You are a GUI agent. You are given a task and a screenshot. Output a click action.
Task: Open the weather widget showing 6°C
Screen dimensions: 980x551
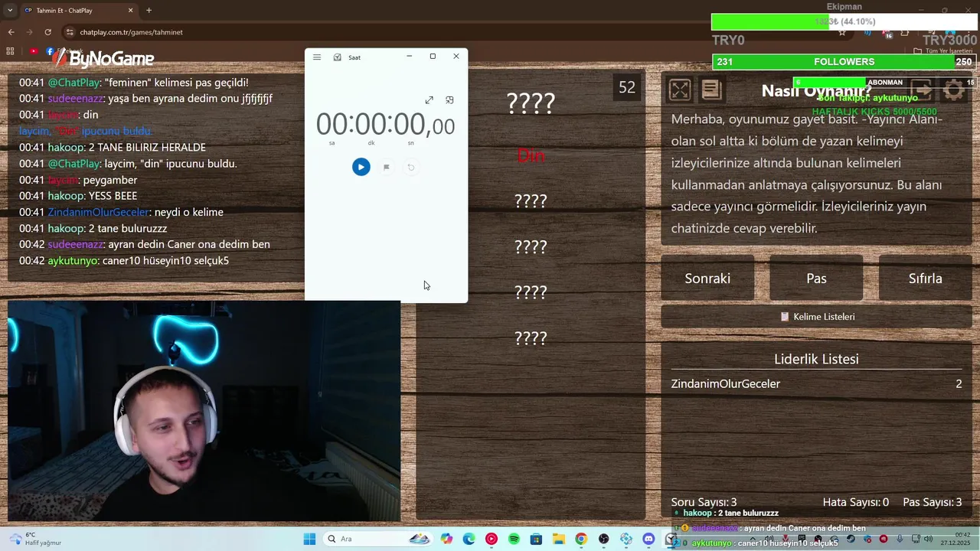34,539
